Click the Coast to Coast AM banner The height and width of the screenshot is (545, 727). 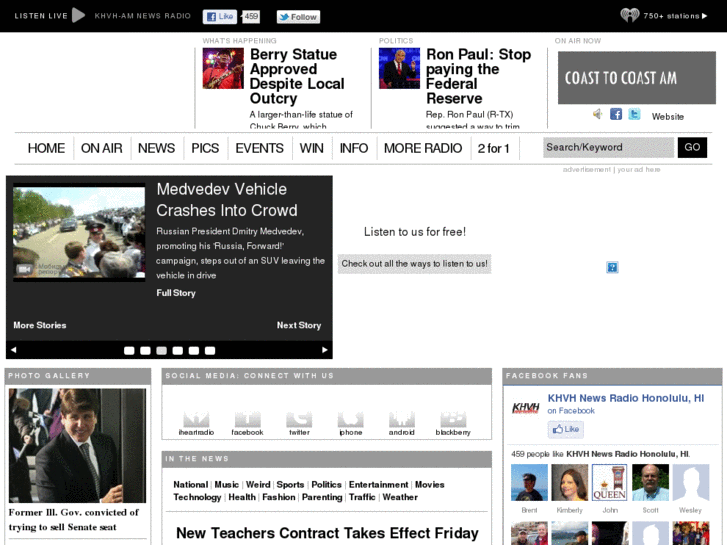pyautogui.click(x=637, y=77)
